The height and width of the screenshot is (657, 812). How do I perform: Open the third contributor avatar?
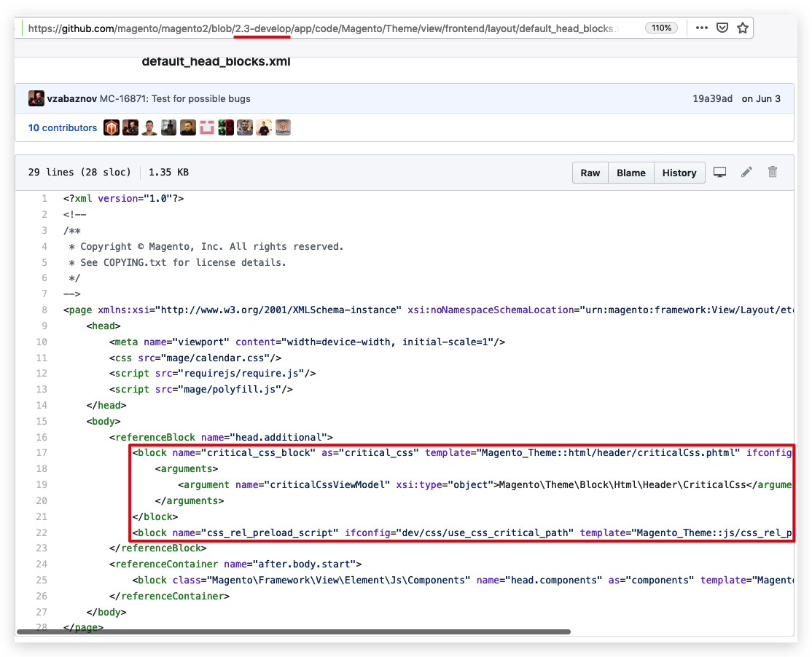click(149, 127)
